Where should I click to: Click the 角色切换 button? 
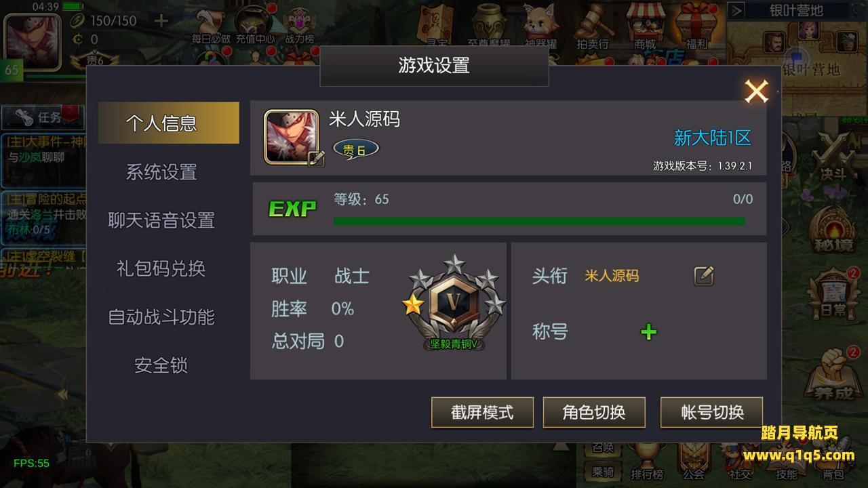(x=594, y=412)
